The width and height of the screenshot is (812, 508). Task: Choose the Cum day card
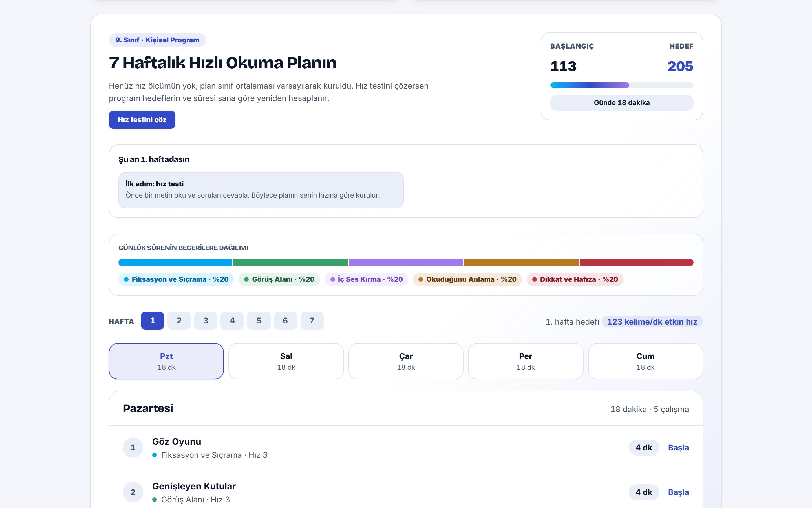coord(645,361)
